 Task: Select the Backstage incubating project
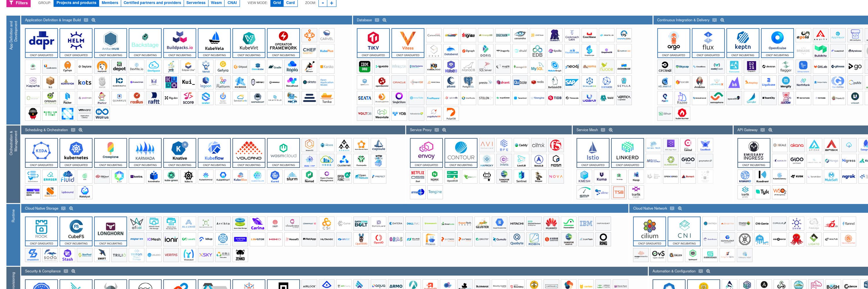[x=145, y=43]
